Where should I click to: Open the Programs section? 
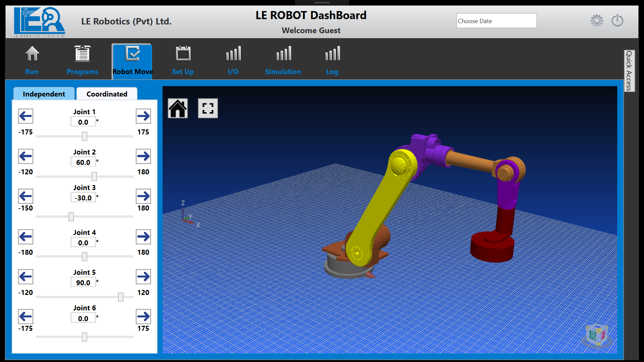pyautogui.click(x=82, y=61)
